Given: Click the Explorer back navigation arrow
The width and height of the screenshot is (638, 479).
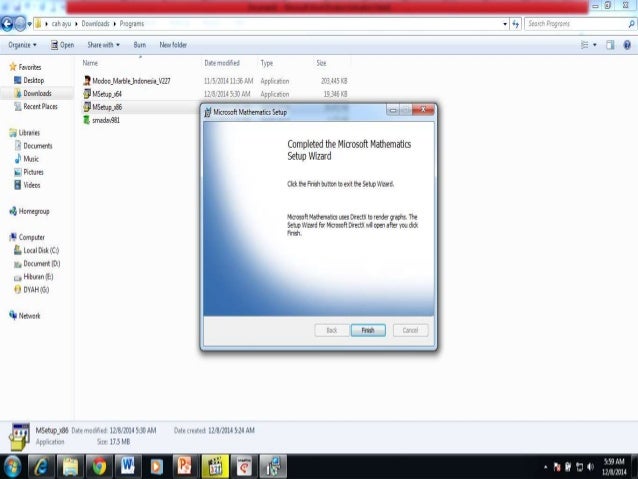Looking at the screenshot, I should (7, 24).
